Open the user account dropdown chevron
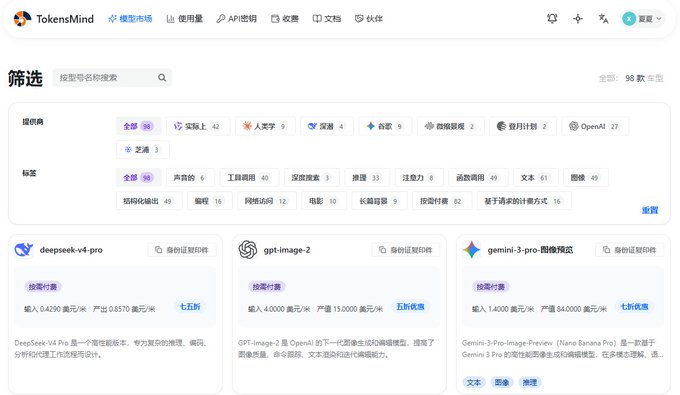Screen dimensions: 680x395 (x=659, y=19)
